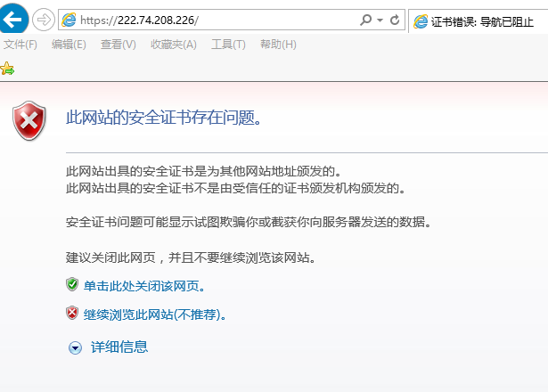Click text 此网站出具的安全证书是为其他网站地址颁发的。
Image resolution: width=548 pixels, height=392 pixels.
204,172
